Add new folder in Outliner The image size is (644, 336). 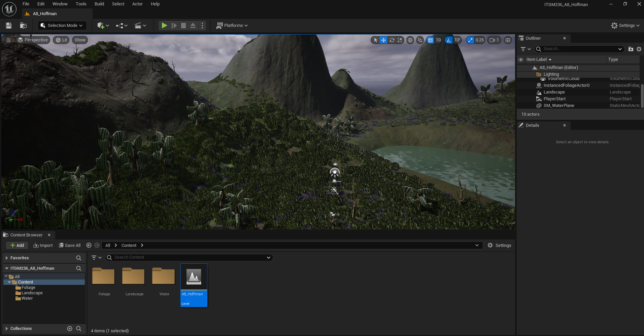(631, 49)
